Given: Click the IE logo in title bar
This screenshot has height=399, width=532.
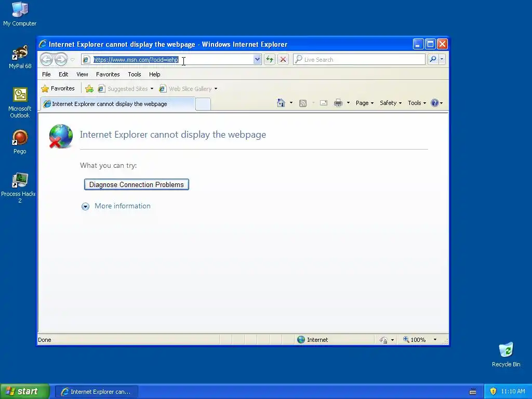Looking at the screenshot, I should pyautogui.click(x=43, y=44).
